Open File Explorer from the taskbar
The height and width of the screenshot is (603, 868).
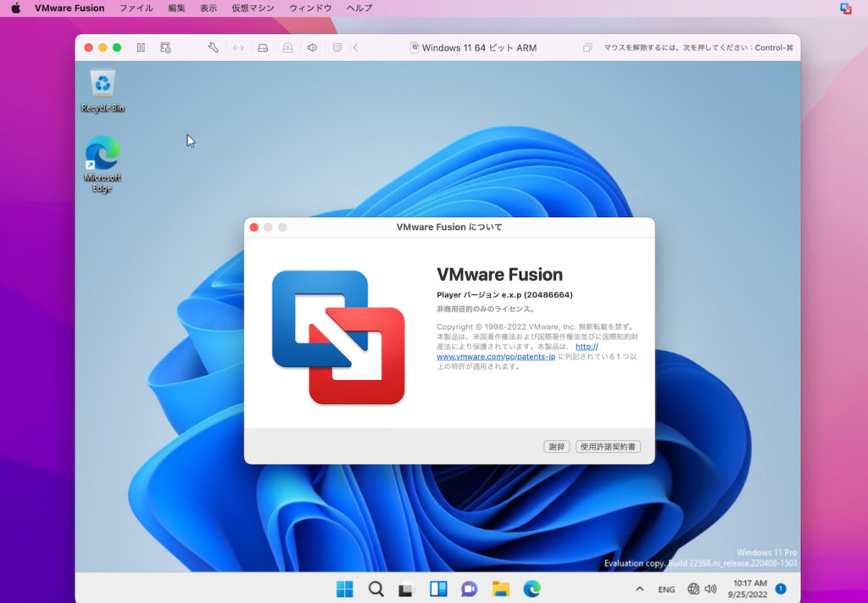(x=500, y=589)
